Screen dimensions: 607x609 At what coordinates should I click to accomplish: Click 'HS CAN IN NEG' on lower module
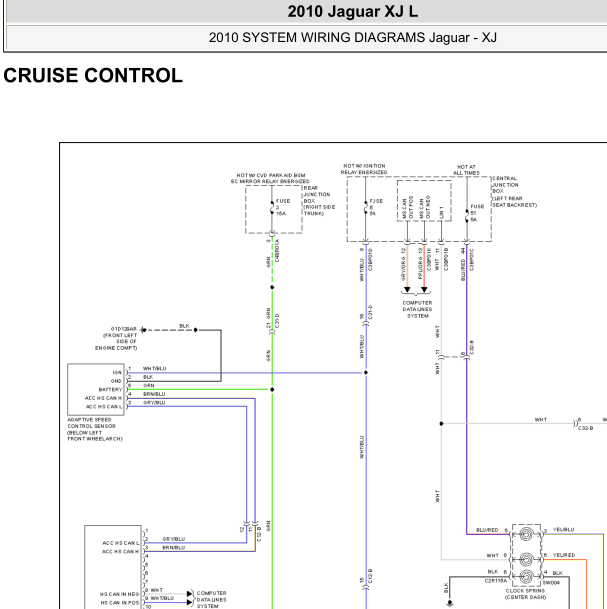point(119,594)
